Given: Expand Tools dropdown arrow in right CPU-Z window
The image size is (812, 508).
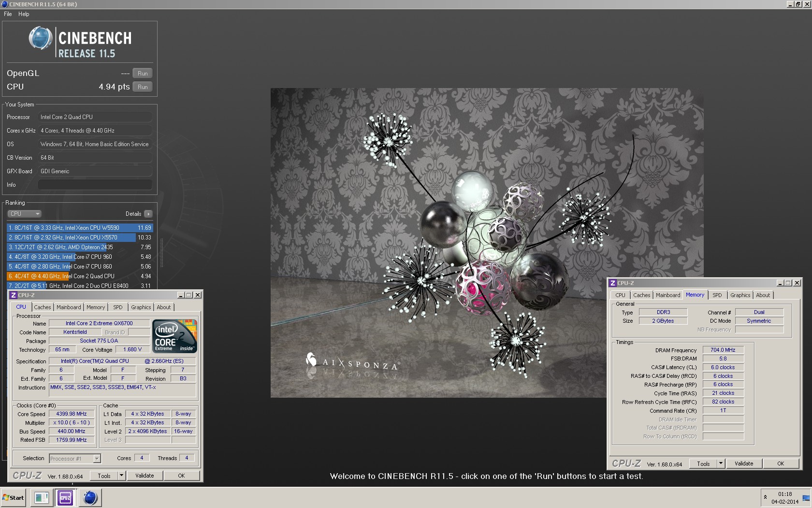Looking at the screenshot, I should tap(721, 464).
